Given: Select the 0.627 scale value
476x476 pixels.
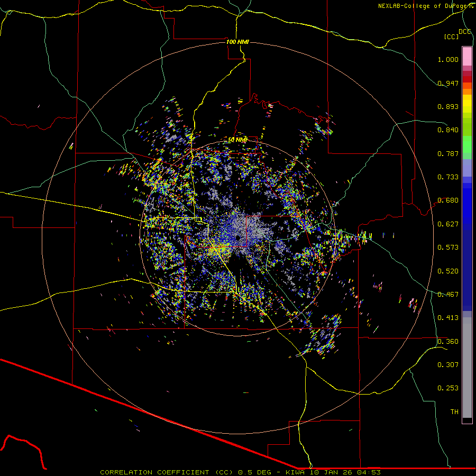Looking at the screenshot, I should (x=448, y=224).
